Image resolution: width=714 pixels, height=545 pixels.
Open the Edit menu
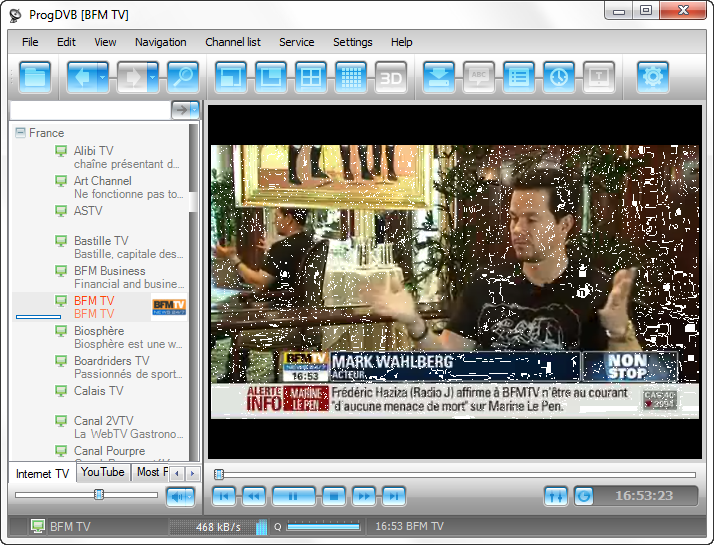tap(66, 42)
